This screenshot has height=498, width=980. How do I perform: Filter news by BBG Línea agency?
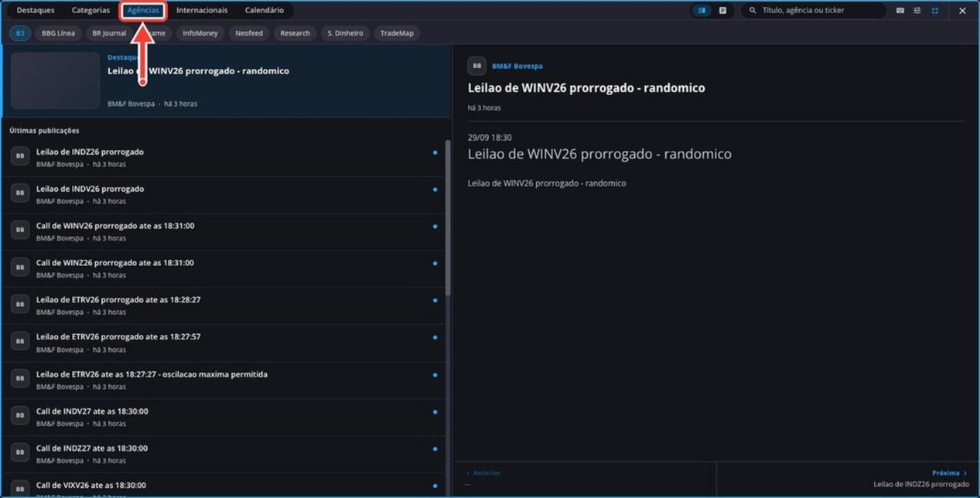pos(58,33)
